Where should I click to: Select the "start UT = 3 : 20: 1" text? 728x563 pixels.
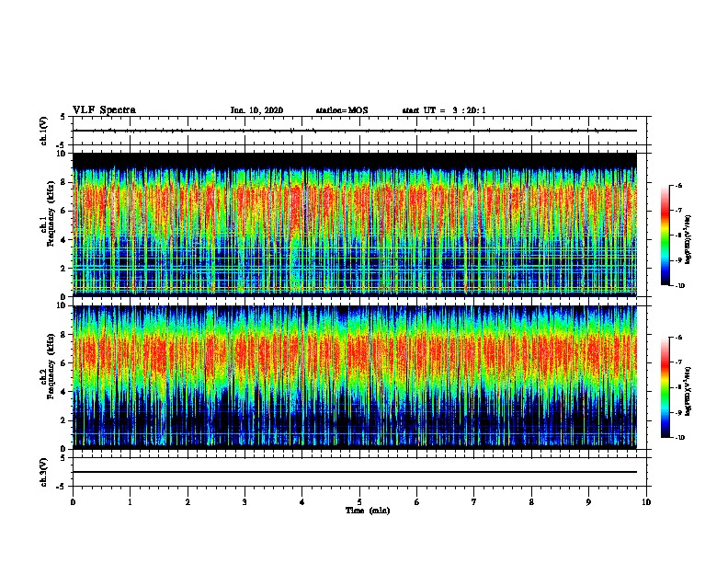444,110
